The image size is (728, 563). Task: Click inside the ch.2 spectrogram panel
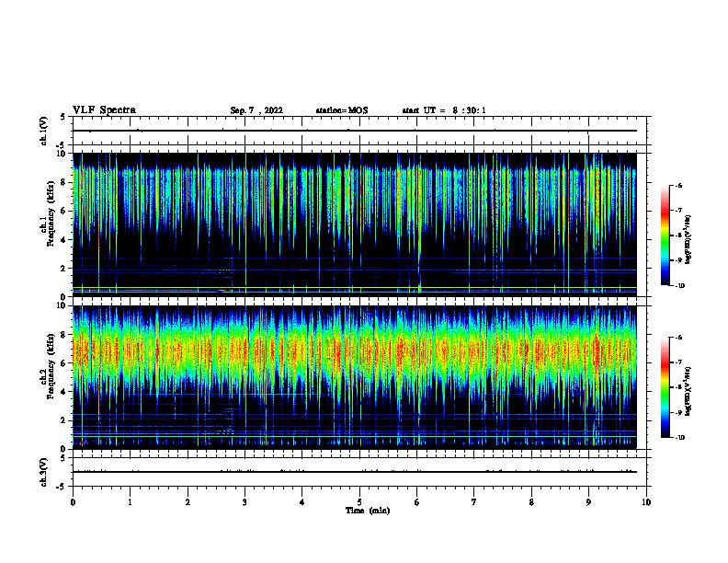pos(354,377)
